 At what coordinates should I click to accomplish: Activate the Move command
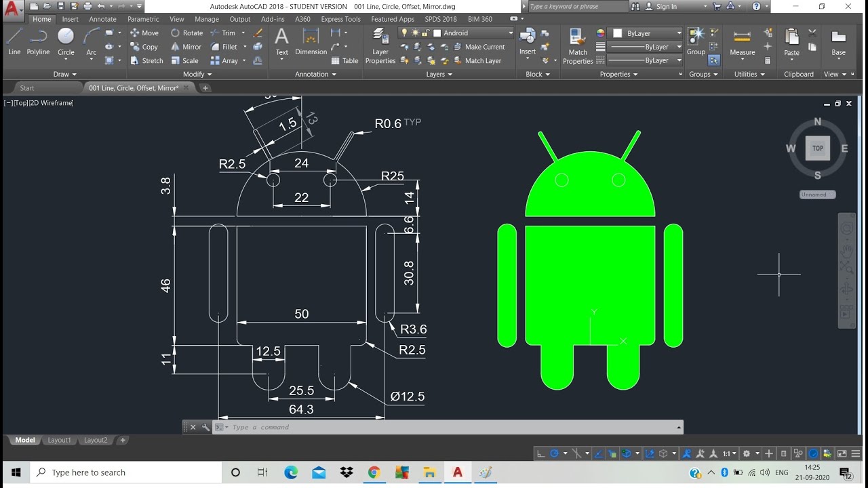pyautogui.click(x=144, y=33)
